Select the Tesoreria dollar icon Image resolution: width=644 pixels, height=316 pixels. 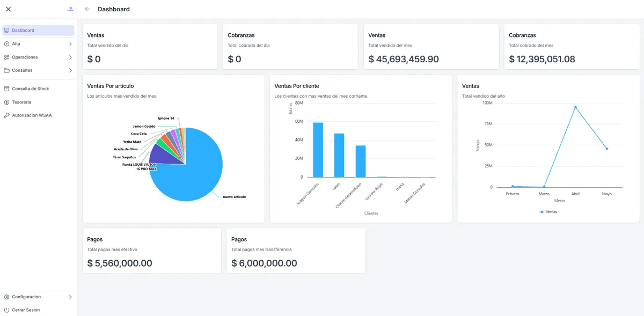[6, 102]
